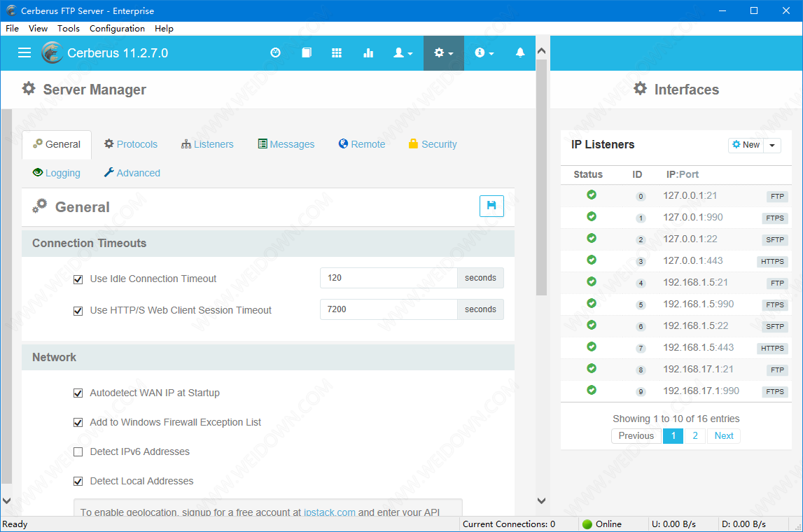
Task: Click status check icon for 192.168.1.5:22
Action: (x=592, y=325)
